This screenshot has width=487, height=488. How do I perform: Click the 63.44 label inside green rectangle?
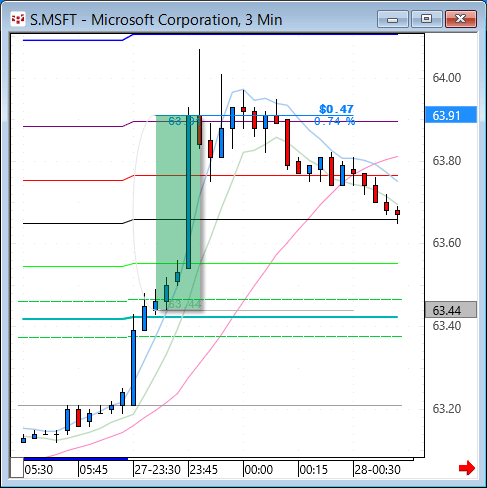coord(184,304)
